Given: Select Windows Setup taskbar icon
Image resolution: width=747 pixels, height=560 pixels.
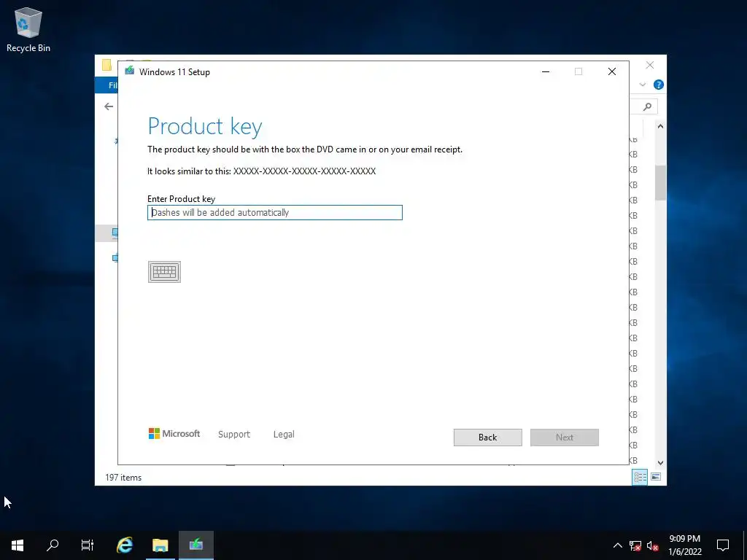Looking at the screenshot, I should [x=196, y=545].
